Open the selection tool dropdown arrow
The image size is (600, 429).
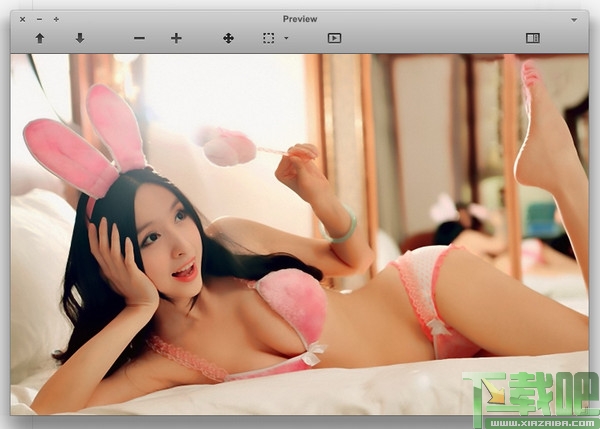tap(286, 38)
